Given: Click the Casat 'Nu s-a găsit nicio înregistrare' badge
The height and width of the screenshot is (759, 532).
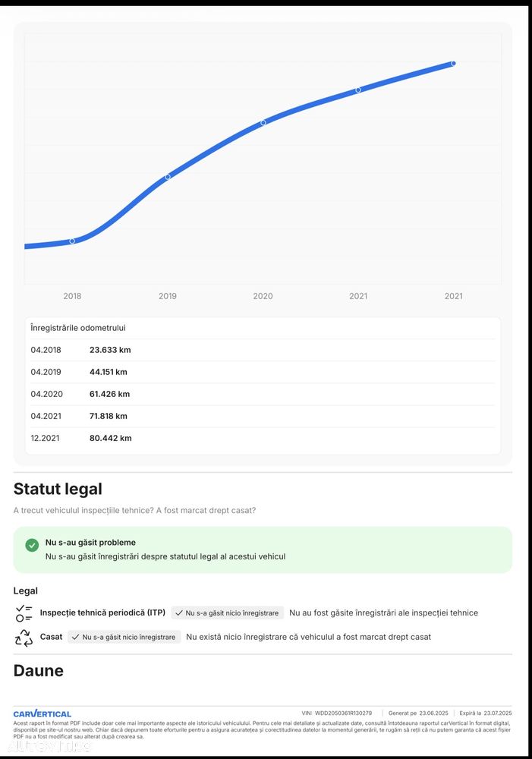Looking at the screenshot, I should click(124, 638).
